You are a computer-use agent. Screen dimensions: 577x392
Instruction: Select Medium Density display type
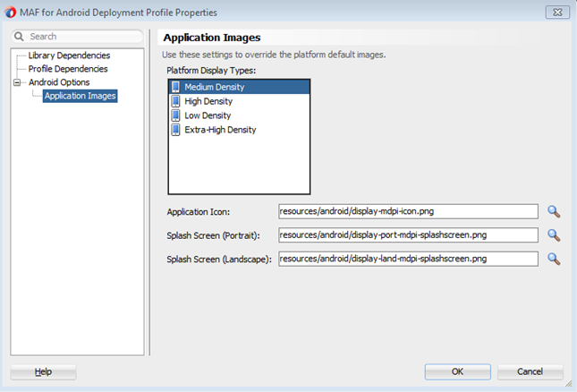pyautogui.click(x=239, y=87)
